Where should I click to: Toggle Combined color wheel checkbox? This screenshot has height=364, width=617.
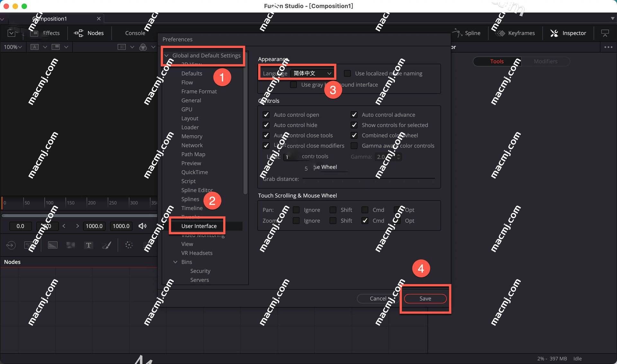[x=354, y=135]
